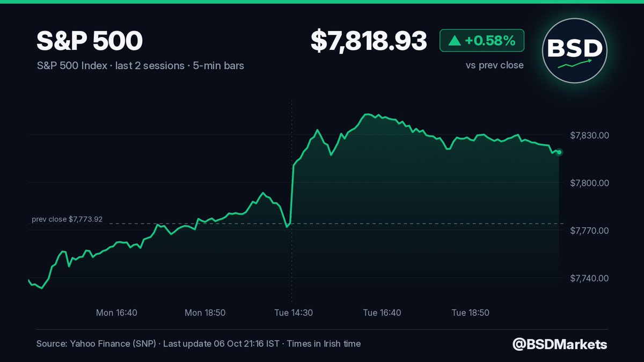Click the subtitle 'S&P 500 Index · last 2 sessions · 5-min bars'
Image resolution: width=644 pixels, height=362 pixels.
[140, 67]
